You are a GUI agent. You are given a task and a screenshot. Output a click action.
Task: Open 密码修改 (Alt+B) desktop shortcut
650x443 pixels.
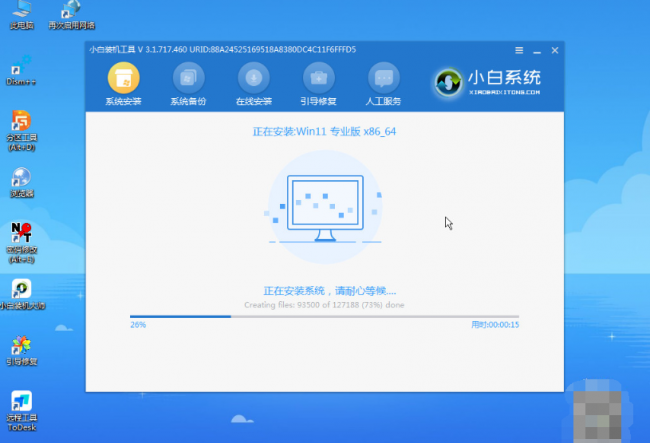coord(22,243)
